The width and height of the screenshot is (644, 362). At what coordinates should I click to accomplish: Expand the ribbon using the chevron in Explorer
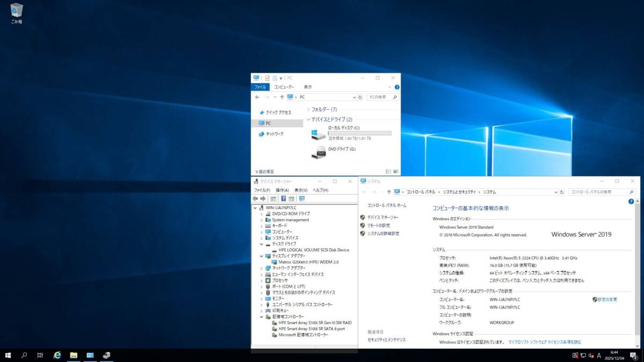pyautogui.click(x=390, y=87)
